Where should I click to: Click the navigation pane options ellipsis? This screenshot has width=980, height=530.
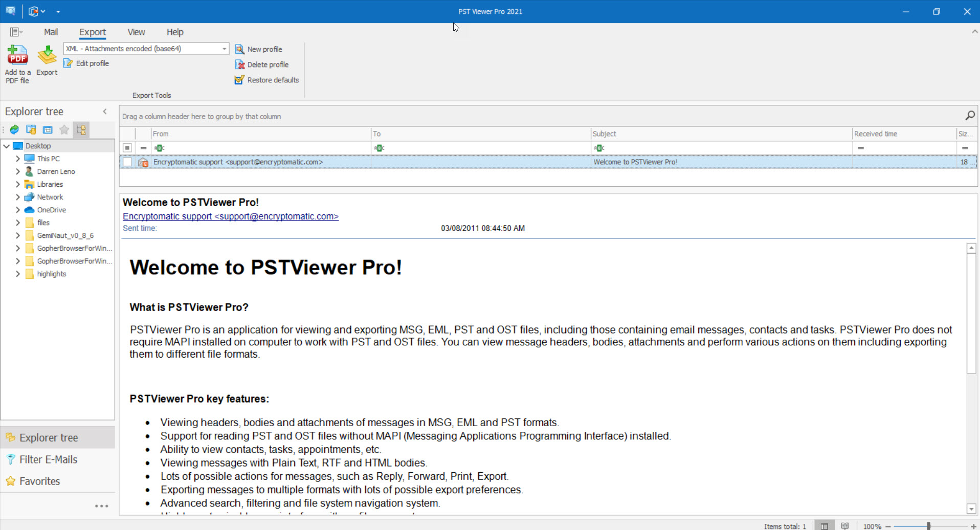point(102,506)
